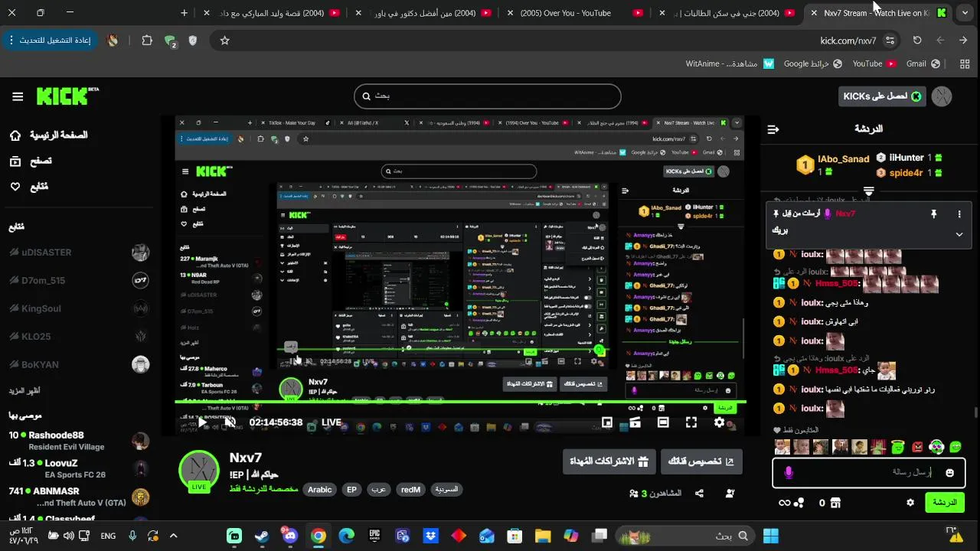Open the following (متابع) heart item
Screen dimensions: 980x551
pos(29,187)
